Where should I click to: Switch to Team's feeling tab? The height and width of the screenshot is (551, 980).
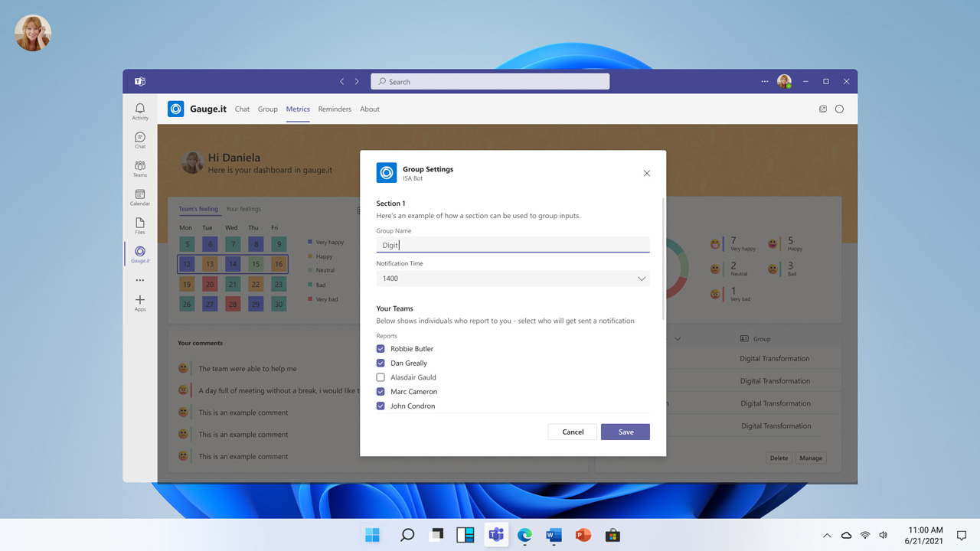tap(198, 209)
